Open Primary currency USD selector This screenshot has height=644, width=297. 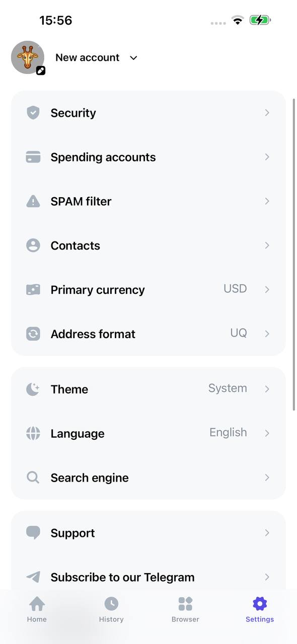[235, 289]
